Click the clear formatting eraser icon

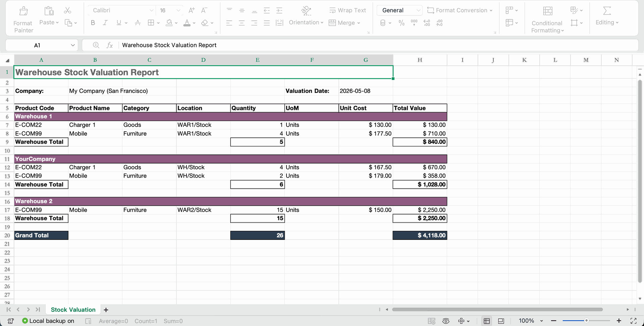pos(205,23)
